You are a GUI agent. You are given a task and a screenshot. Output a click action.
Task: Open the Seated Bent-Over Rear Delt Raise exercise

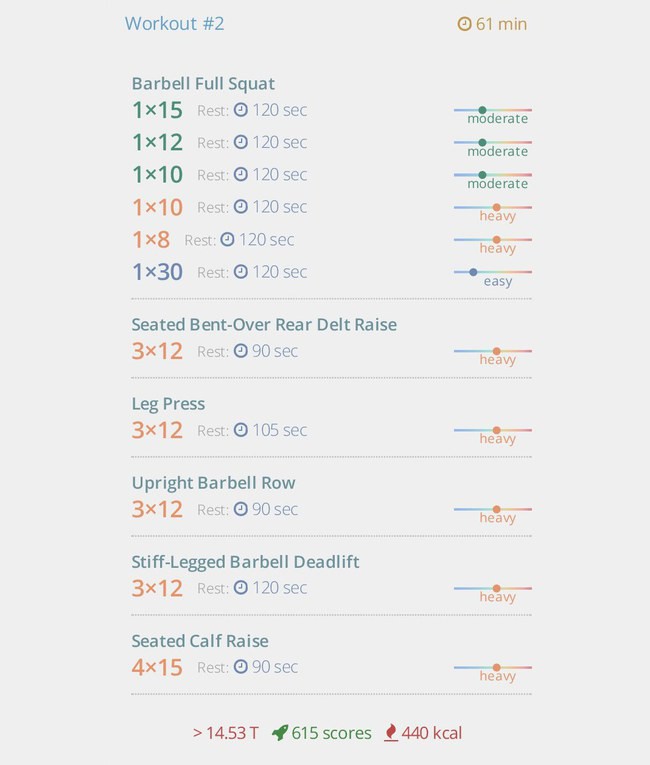click(264, 324)
